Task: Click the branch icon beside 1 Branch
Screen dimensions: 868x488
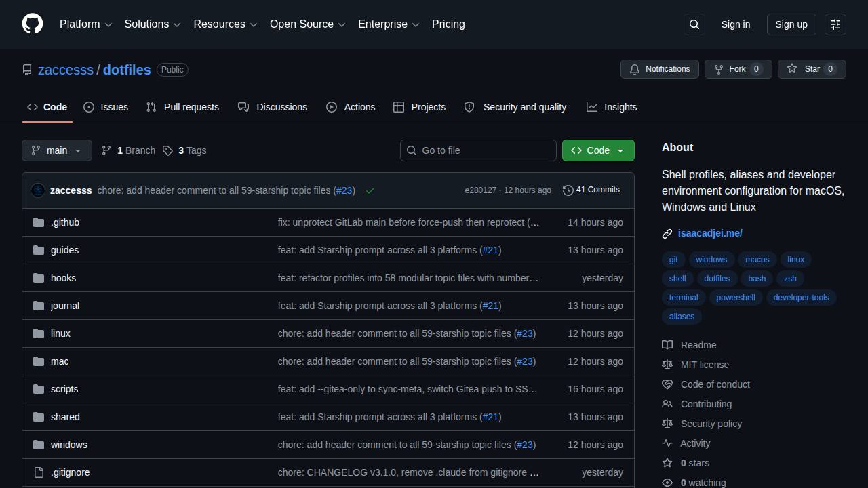Action: pos(106,150)
